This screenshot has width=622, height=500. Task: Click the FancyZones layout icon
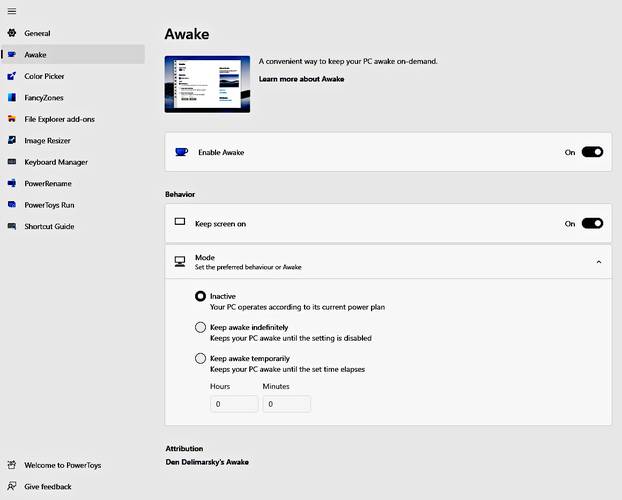(x=12, y=97)
